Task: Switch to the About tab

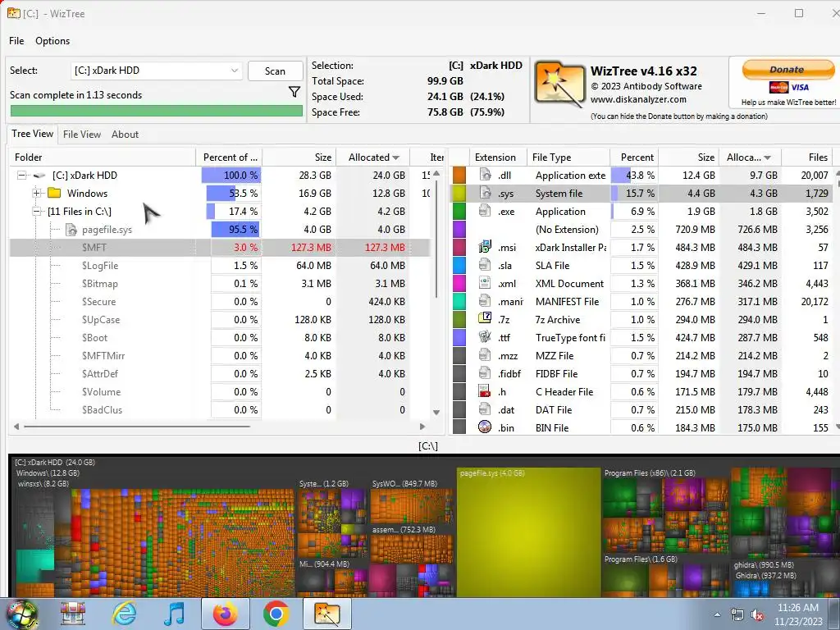Action: tap(125, 135)
